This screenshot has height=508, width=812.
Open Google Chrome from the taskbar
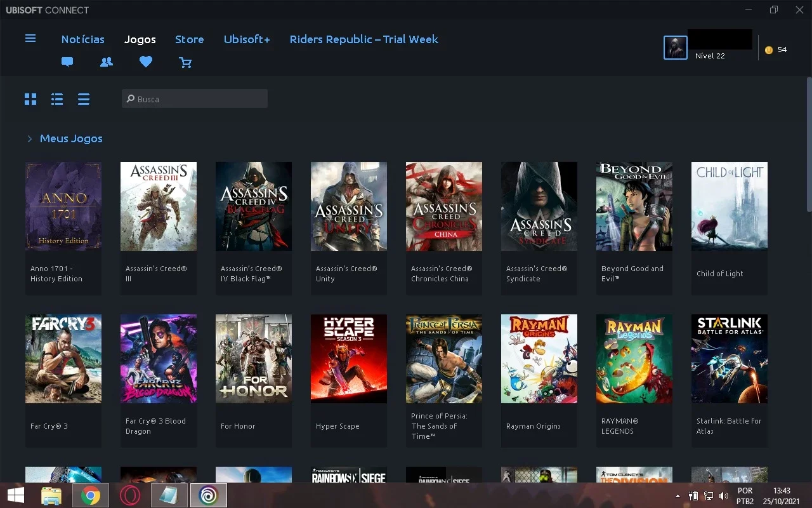point(91,495)
